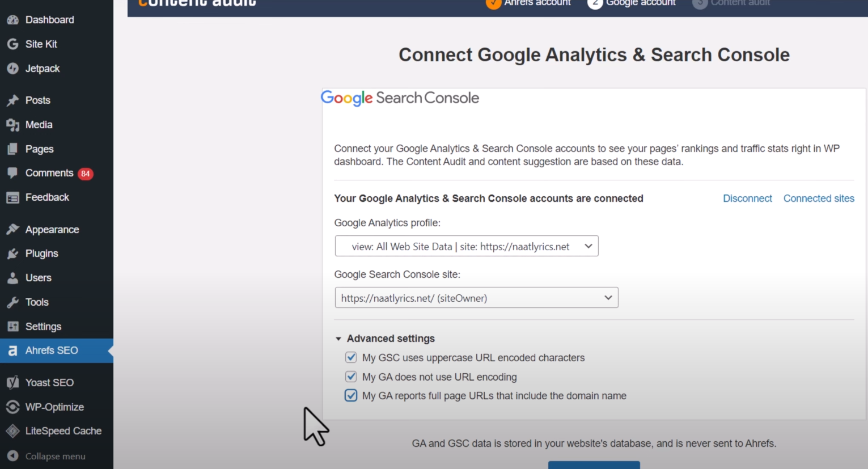The image size is (868, 469).
Task: Uncheck GA reports full page URLs option
Action: pyautogui.click(x=351, y=396)
